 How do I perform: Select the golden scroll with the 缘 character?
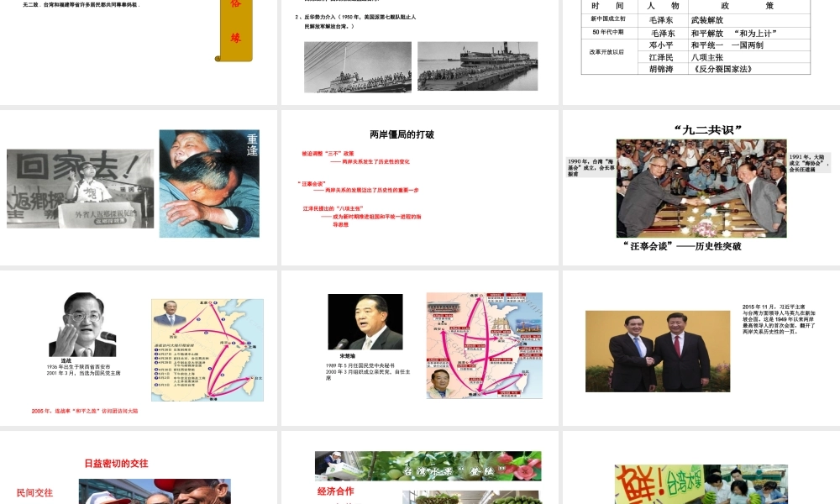click(234, 30)
